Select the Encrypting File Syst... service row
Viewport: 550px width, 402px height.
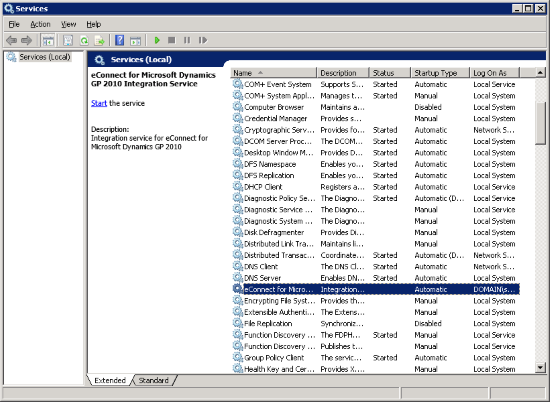point(376,300)
